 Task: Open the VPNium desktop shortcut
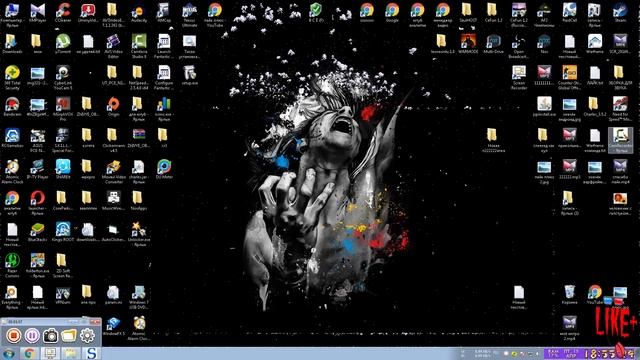[63, 295]
